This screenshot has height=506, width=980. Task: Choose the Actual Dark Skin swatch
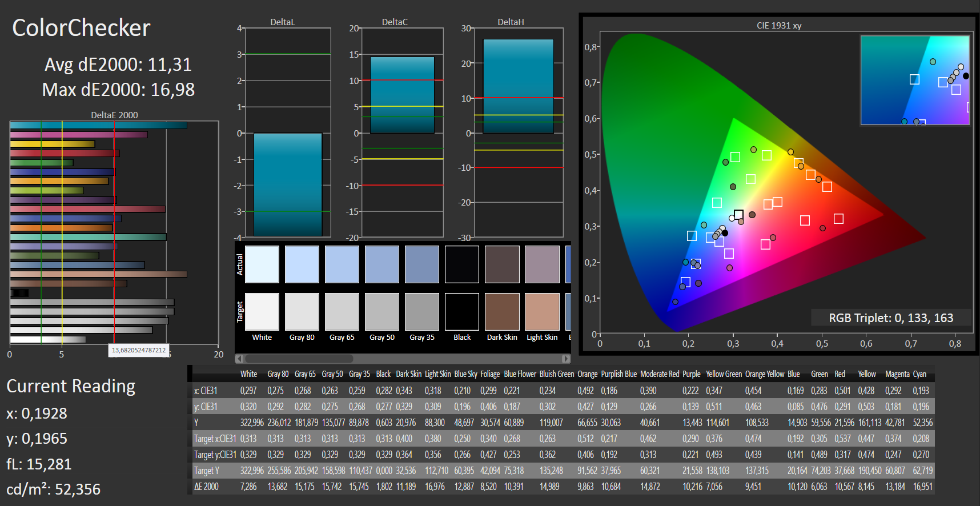pos(502,264)
